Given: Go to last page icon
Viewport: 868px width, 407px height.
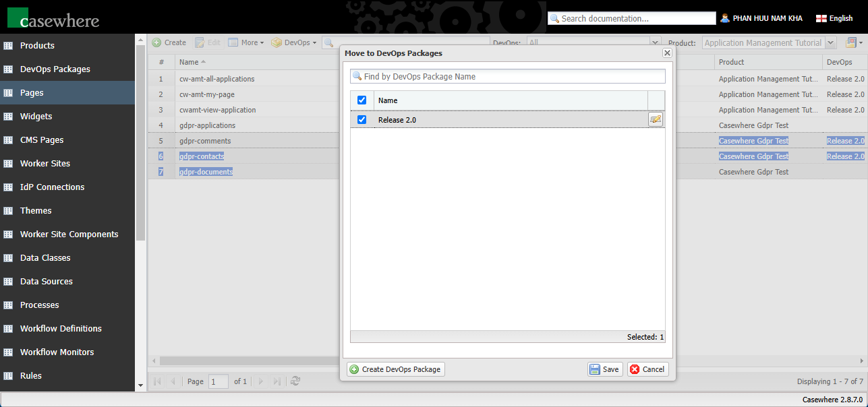Looking at the screenshot, I should (x=277, y=381).
